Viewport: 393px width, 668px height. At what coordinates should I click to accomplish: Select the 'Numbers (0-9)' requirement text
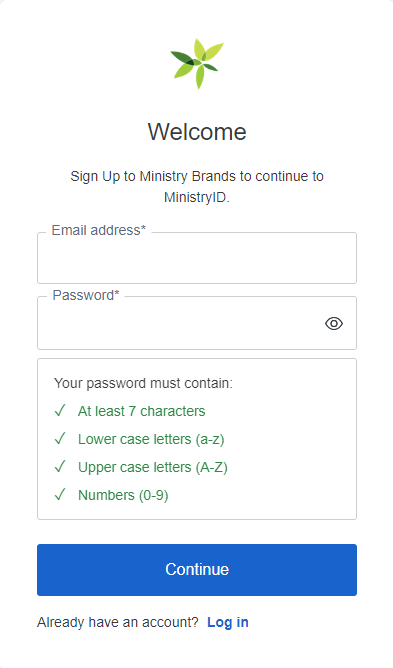[x=123, y=495]
